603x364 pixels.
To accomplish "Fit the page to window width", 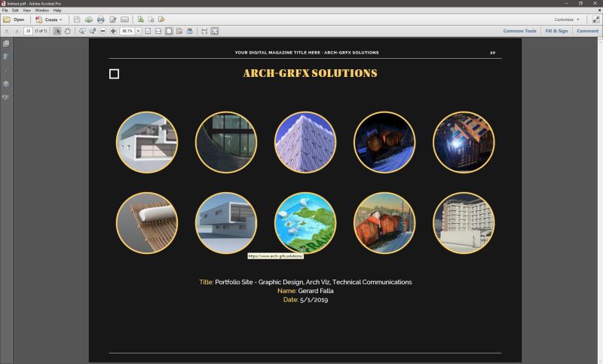I will (x=158, y=31).
